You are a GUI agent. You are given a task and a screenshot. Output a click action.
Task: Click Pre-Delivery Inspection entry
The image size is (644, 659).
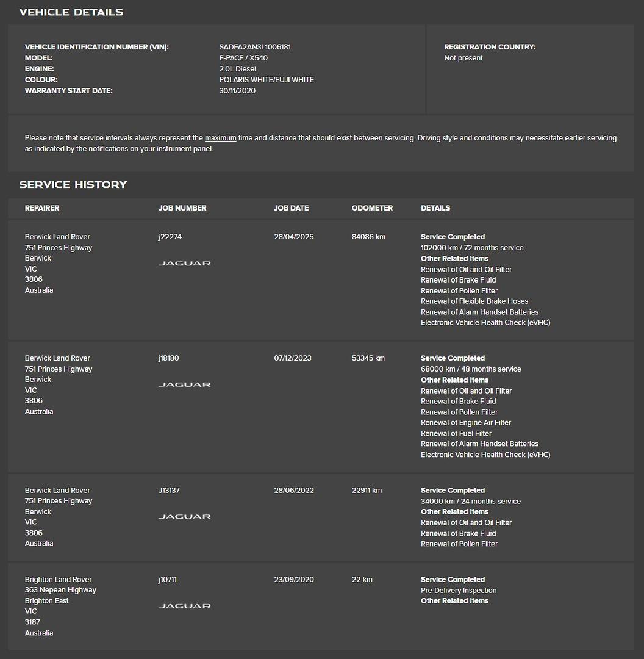point(459,591)
